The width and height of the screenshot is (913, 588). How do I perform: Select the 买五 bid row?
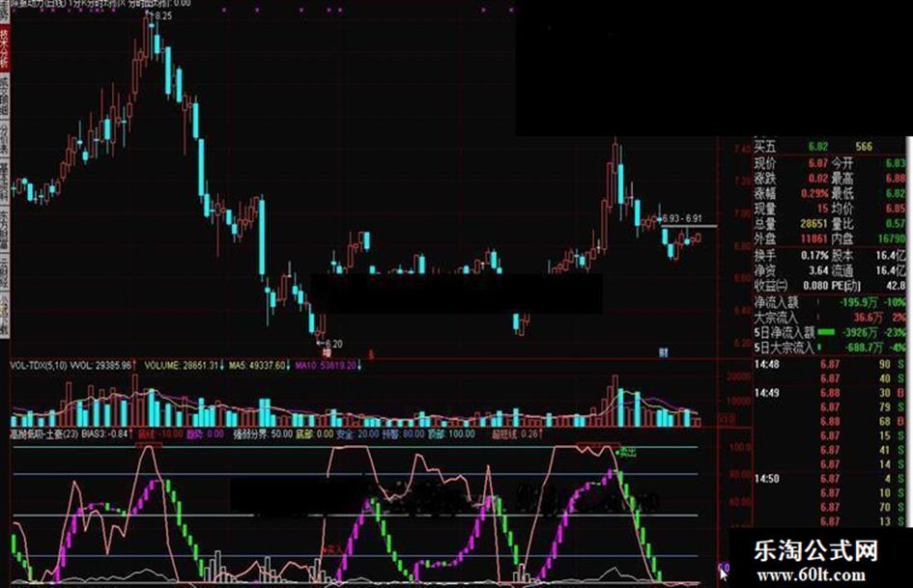pos(829,146)
